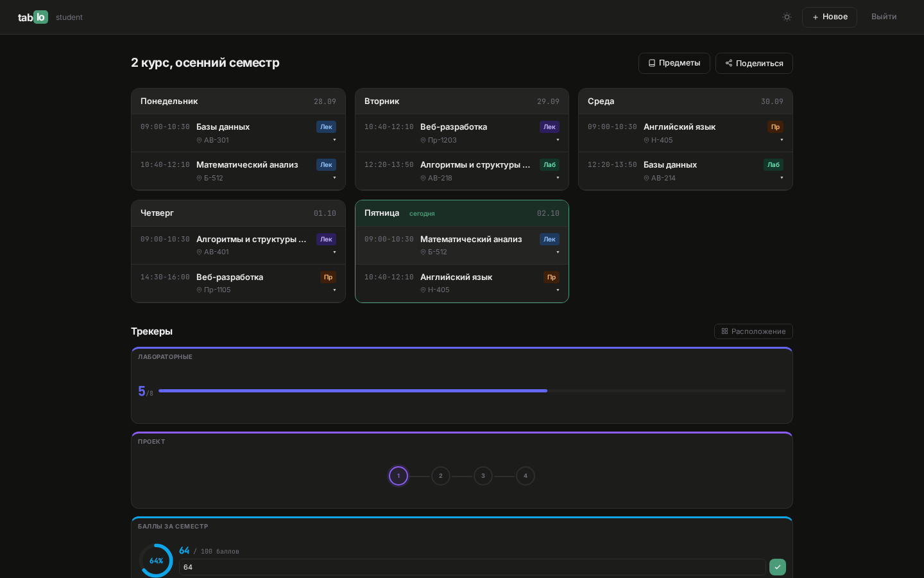Expand Wednesday Английский язык dropdown arrow
The height and width of the screenshot is (578, 924).
click(782, 140)
